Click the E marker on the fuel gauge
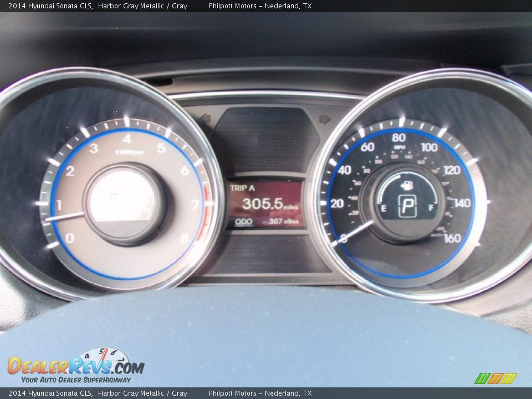Viewport: 532px width, 399px height. (x=384, y=208)
